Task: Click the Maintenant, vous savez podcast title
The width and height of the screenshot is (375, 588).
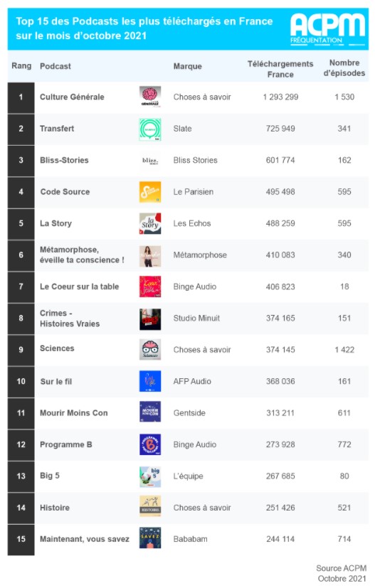Action: pyautogui.click(x=85, y=539)
